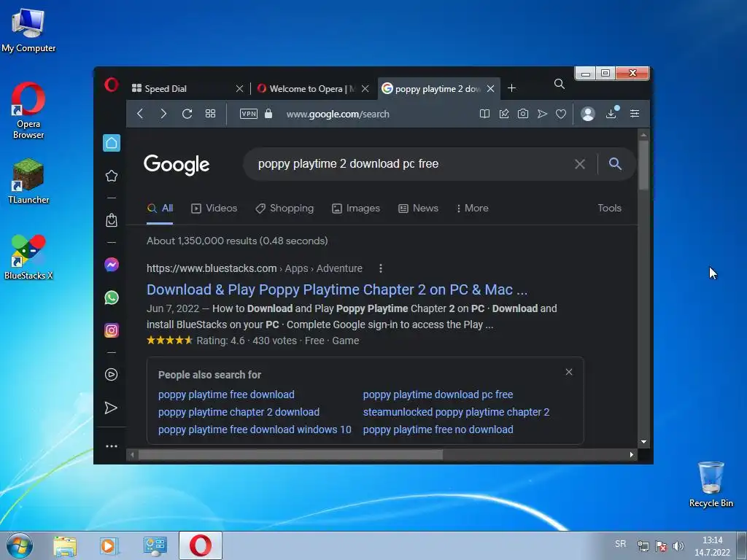
Task: Open Messenger in the sidebar
Action: [x=112, y=265]
